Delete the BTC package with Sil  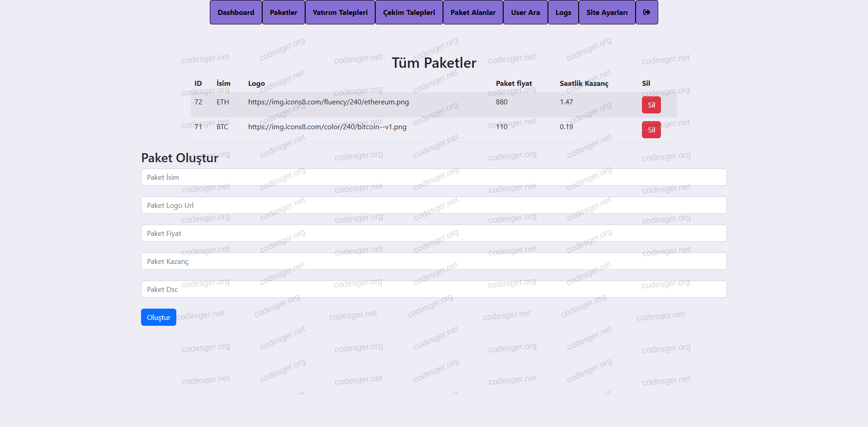tap(651, 130)
